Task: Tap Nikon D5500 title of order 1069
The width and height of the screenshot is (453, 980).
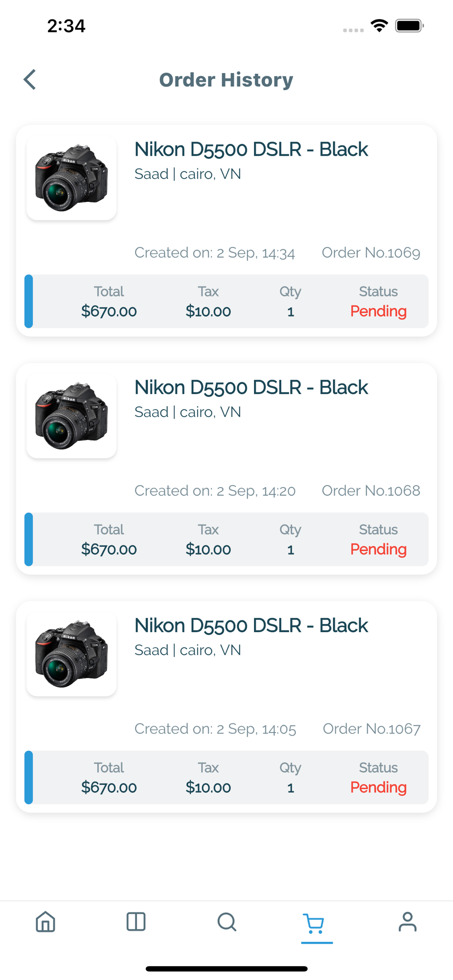Action: 251,149
